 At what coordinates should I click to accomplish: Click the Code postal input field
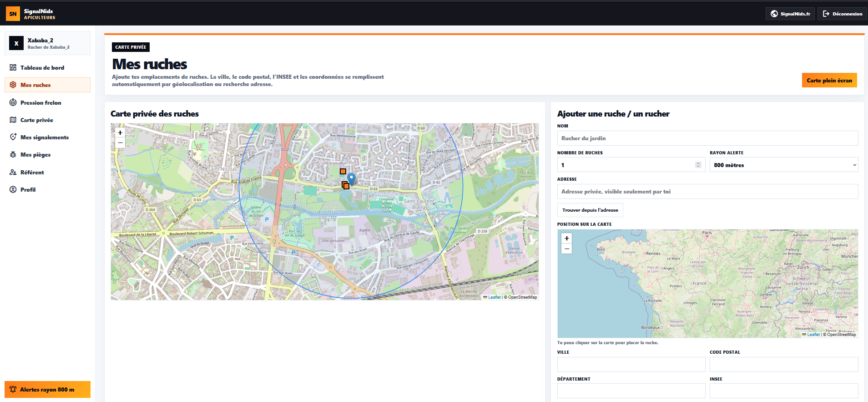[x=784, y=364]
